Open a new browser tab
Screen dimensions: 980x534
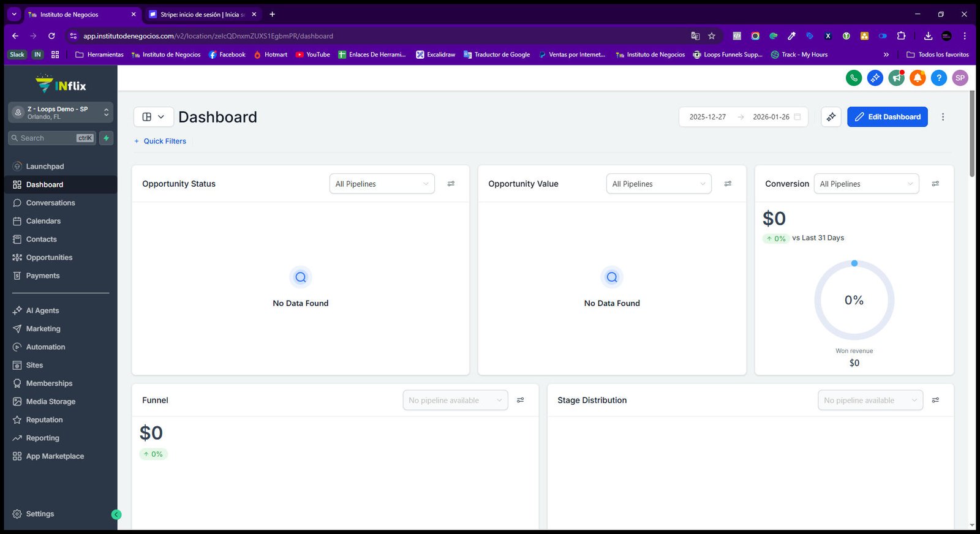click(x=273, y=14)
